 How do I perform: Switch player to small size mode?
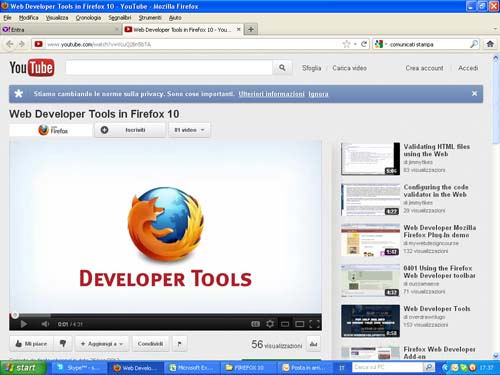285,324
